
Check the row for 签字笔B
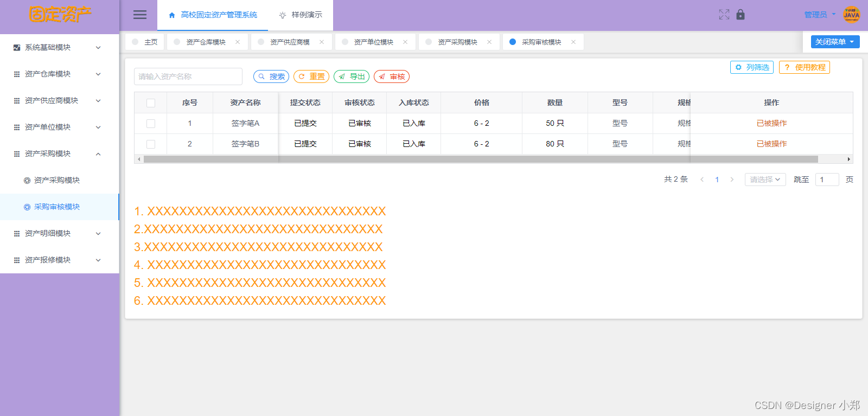point(151,144)
